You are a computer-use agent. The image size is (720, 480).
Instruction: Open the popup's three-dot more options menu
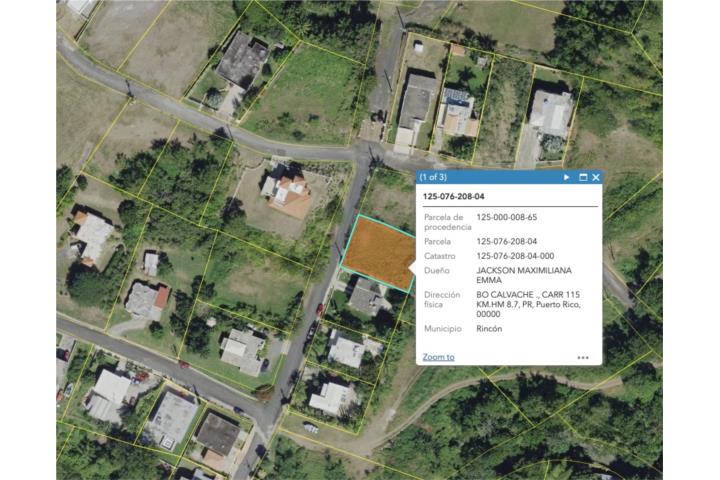(x=583, y=357)
